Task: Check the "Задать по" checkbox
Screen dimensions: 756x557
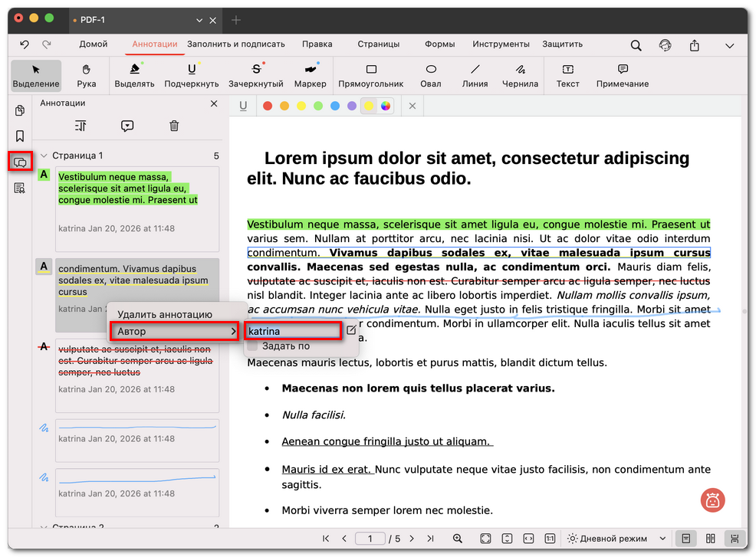Action: pyautogui.click(x=253, y=346)
